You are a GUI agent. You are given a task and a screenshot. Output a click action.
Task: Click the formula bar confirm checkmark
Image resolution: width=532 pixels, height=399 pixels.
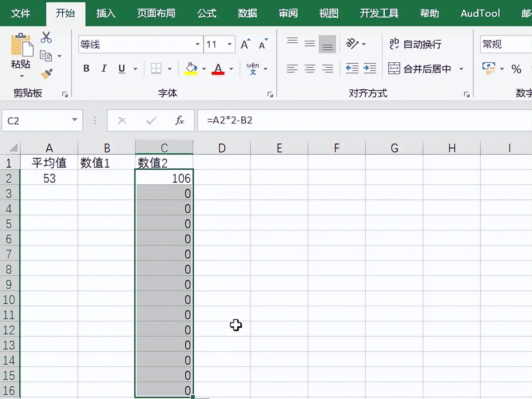tap(151, 120)
